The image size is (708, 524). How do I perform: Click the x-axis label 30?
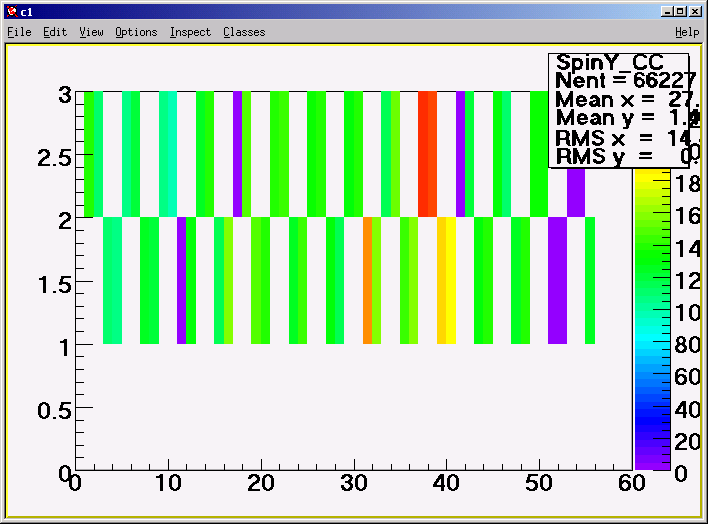point(354,483)
